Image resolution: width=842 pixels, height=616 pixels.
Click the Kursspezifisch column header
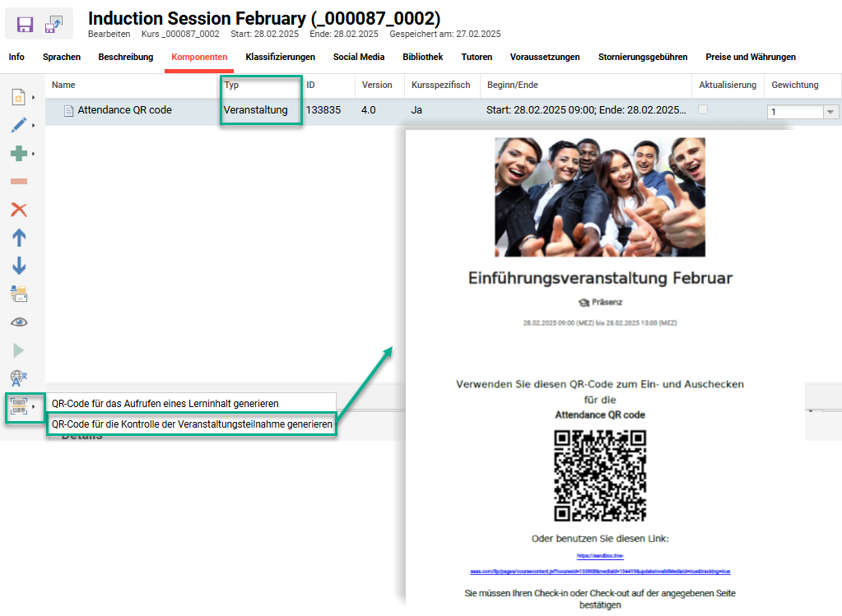[441, 85]
